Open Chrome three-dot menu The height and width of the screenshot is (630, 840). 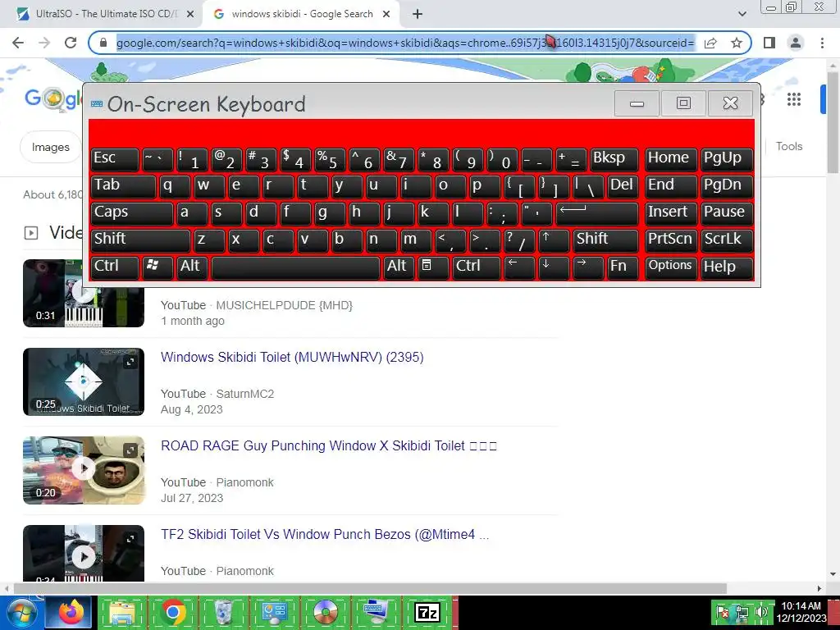(822, 43)
